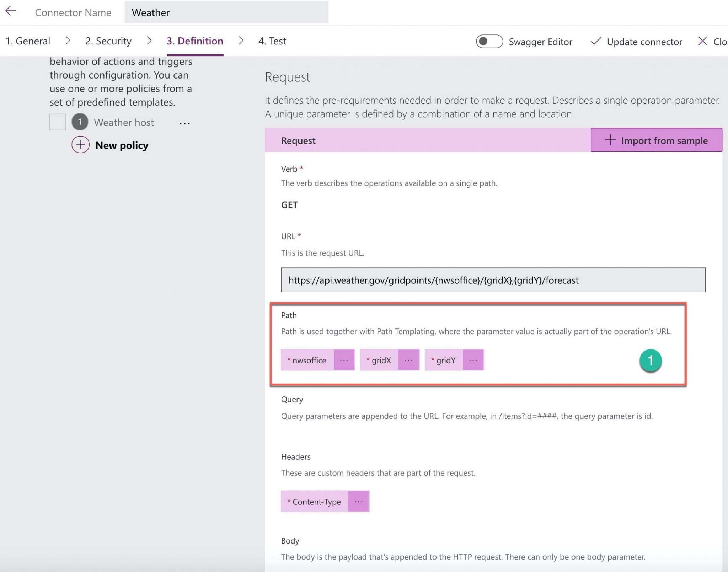This screenshot has height=572, width=728.
Task: Check the Weather host policy checkbox
Action: (x=58, y=122)
